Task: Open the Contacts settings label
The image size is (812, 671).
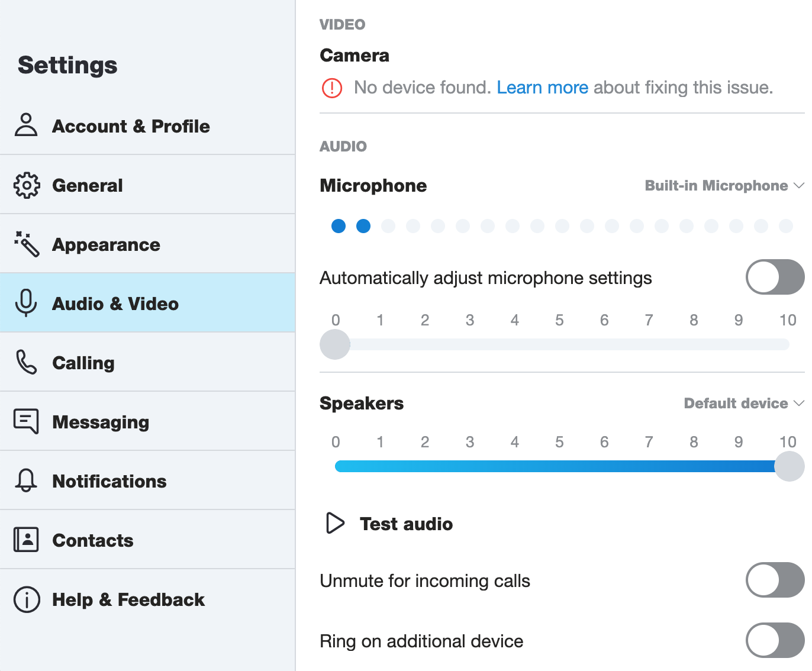Action: pyautogui.click(x=93, y=540)
